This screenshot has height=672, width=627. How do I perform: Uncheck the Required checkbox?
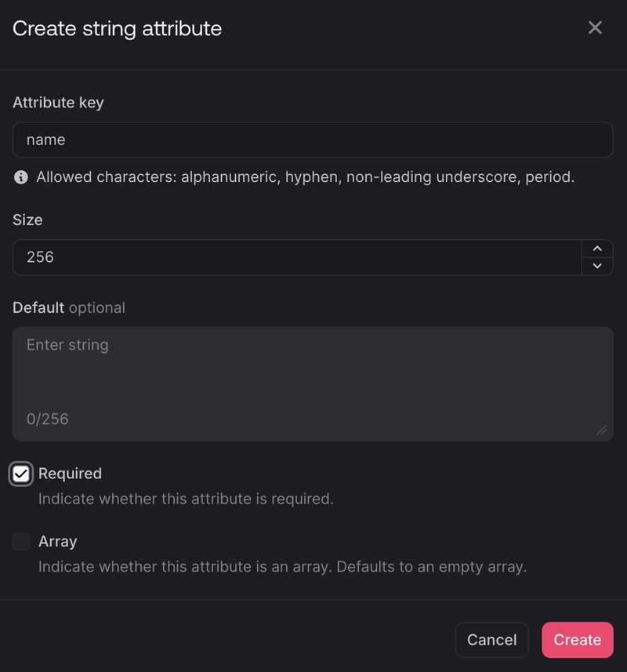tap(21, 474)
